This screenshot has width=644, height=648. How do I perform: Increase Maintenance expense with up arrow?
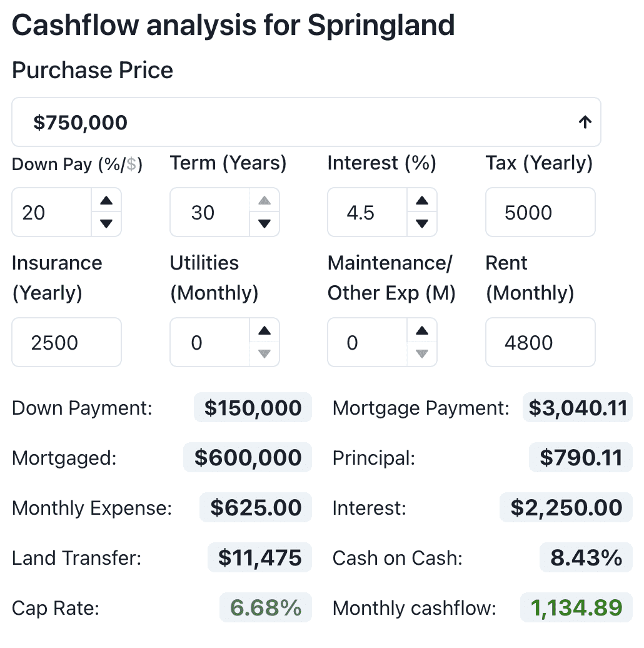422,331
